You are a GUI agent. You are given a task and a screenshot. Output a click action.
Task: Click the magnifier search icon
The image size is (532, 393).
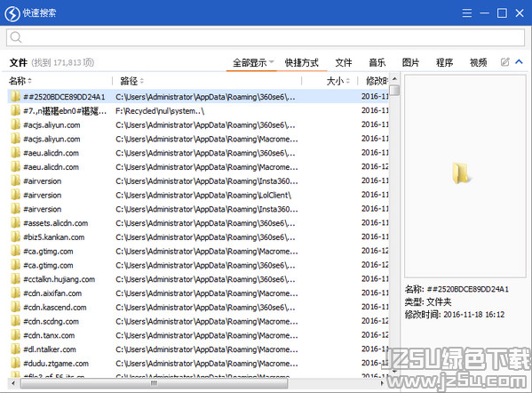point(16,37)
